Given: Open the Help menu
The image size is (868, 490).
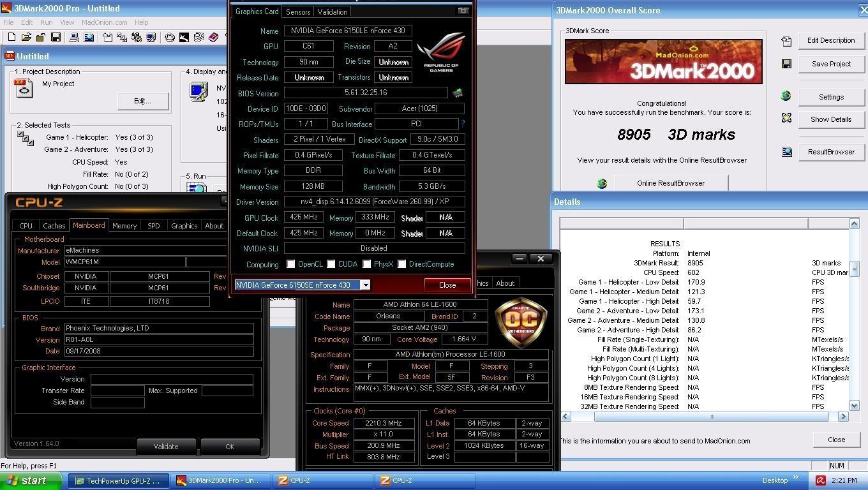Looking at the screenshot, I should [x=142, y=22].
